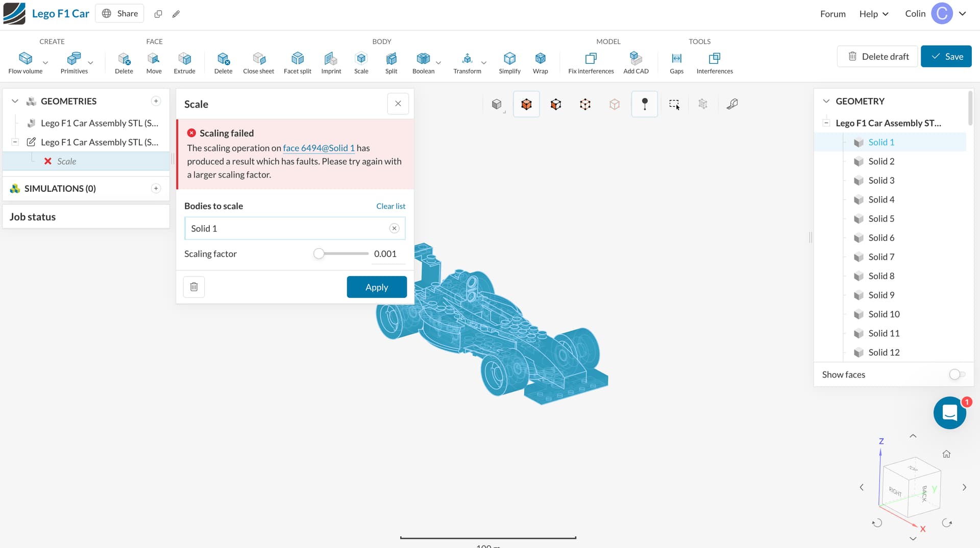
Task: Activate the Extrude tool
Action: (184, 62)
